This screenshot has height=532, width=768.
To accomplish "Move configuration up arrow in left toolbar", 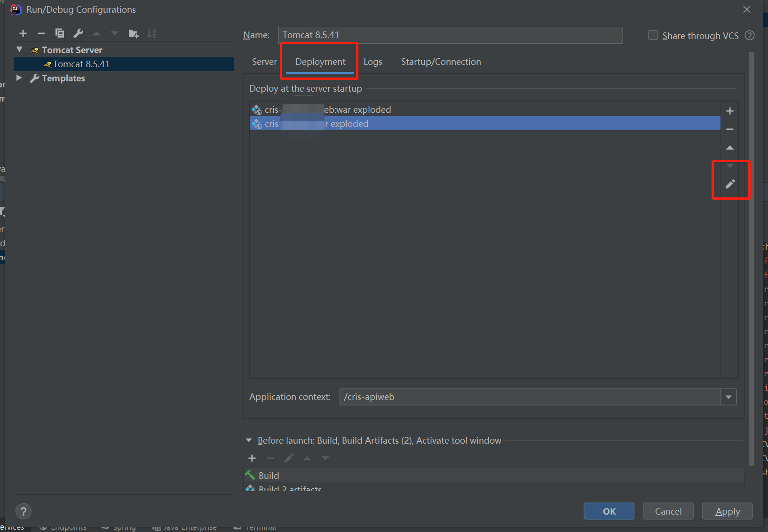I will point(96,33).
